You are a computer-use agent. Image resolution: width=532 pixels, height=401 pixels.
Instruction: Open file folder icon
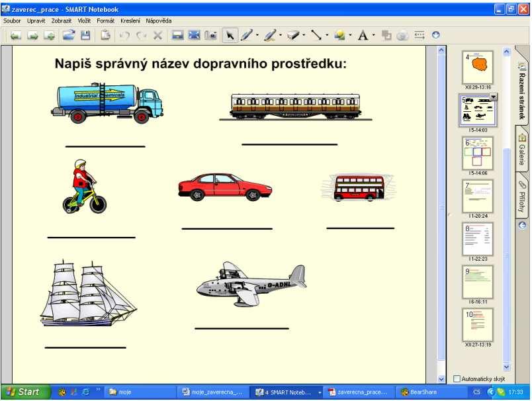point(69,35)
